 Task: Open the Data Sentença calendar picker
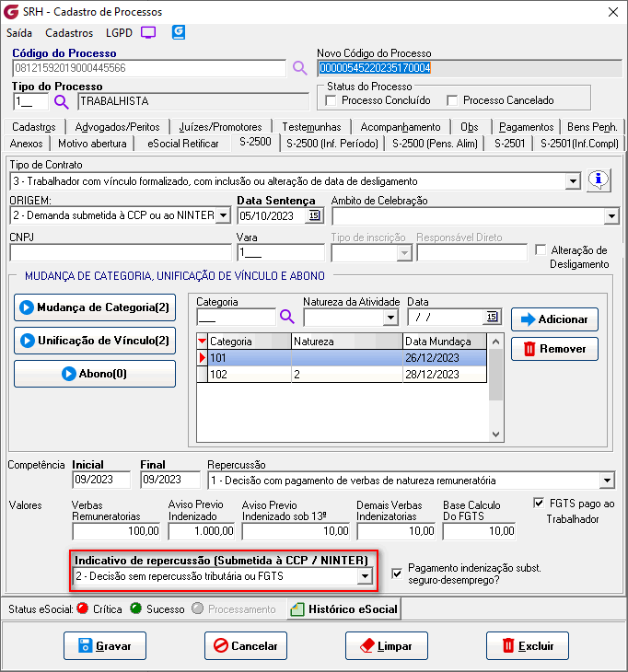point(314,215)
